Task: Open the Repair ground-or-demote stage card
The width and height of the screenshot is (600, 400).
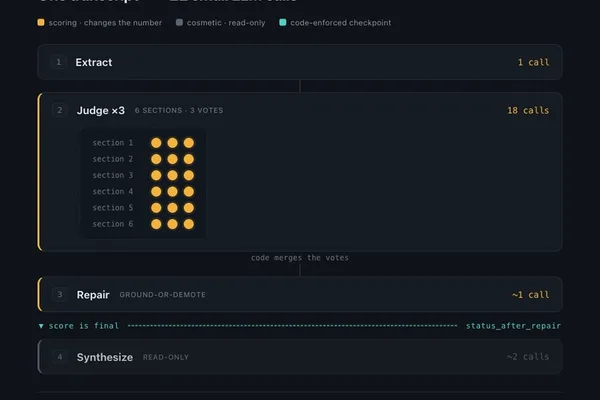Action: [x=300, y=294]
